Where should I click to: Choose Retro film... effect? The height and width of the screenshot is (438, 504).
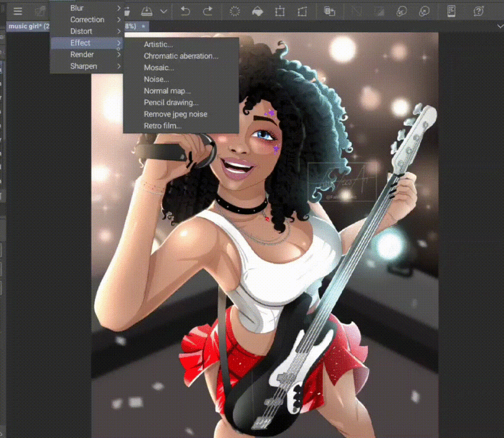(x=181, y=125)
